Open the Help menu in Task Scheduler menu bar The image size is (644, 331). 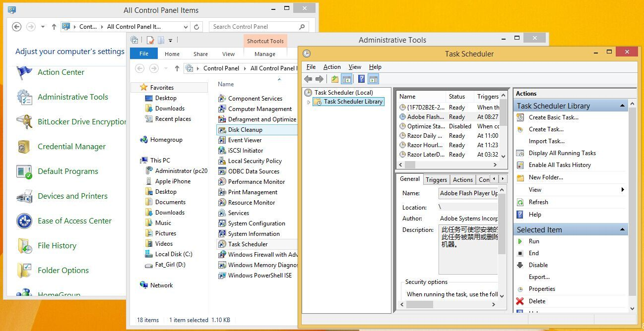coord(375,67)
